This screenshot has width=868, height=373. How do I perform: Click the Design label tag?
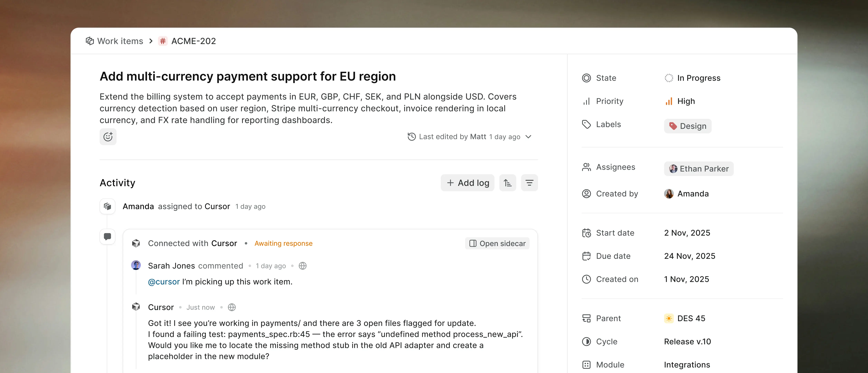[x=688, y=126]
